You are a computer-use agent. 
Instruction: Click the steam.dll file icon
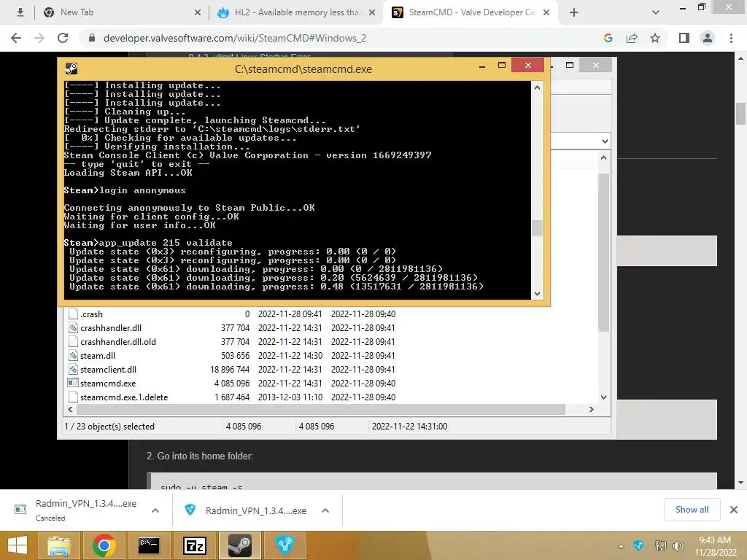(73, 355)
